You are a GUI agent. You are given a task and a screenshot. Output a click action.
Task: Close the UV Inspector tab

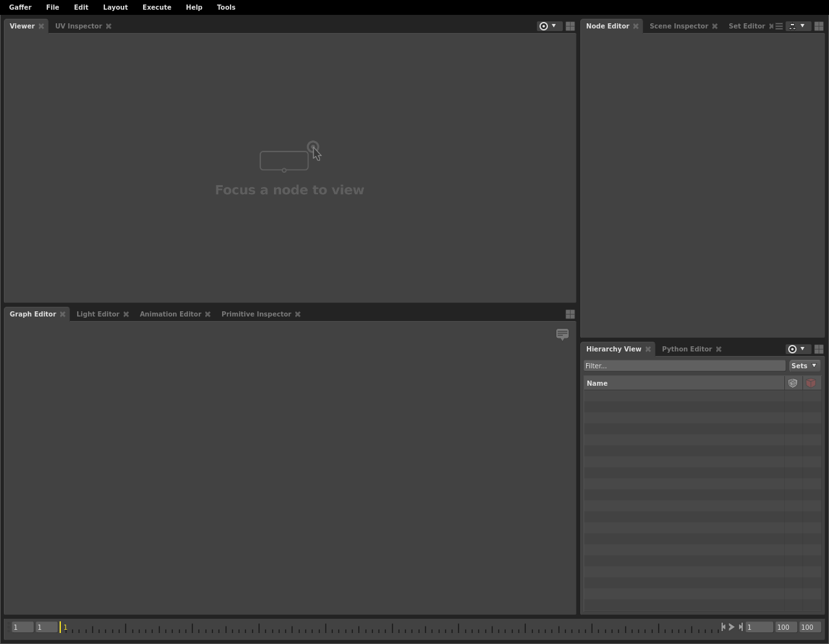pos(109,27)
